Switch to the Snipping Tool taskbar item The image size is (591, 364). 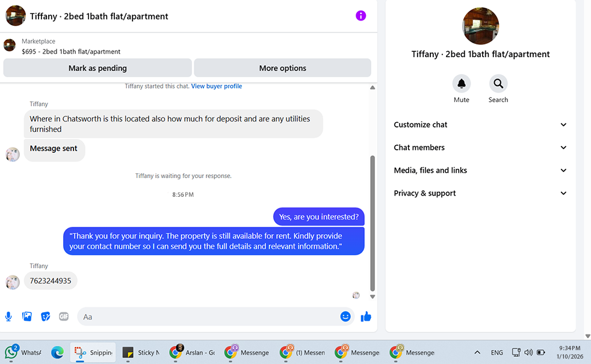[93, 353]
